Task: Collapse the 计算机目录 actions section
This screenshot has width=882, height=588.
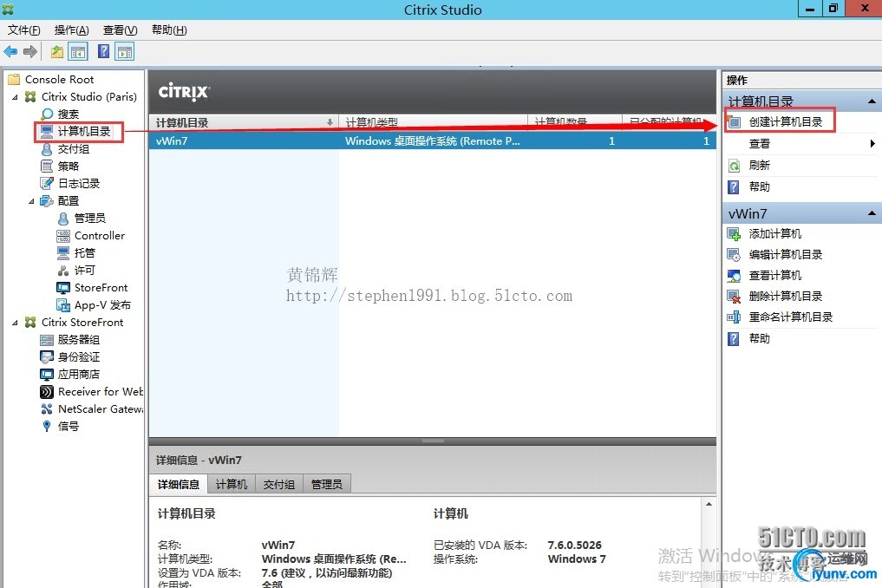Action: pyautogui.click(x=872, y=101)
